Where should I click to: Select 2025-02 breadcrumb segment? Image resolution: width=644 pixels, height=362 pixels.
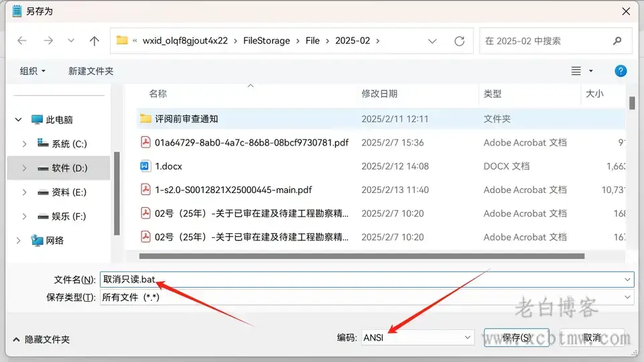point(352,41)
